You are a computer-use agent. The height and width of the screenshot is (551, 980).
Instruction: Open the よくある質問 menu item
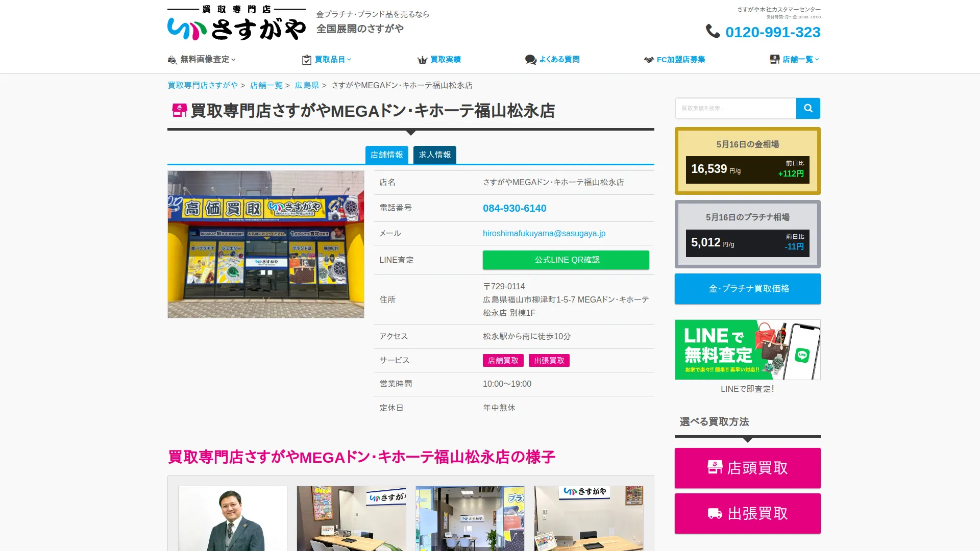(552, 60)
